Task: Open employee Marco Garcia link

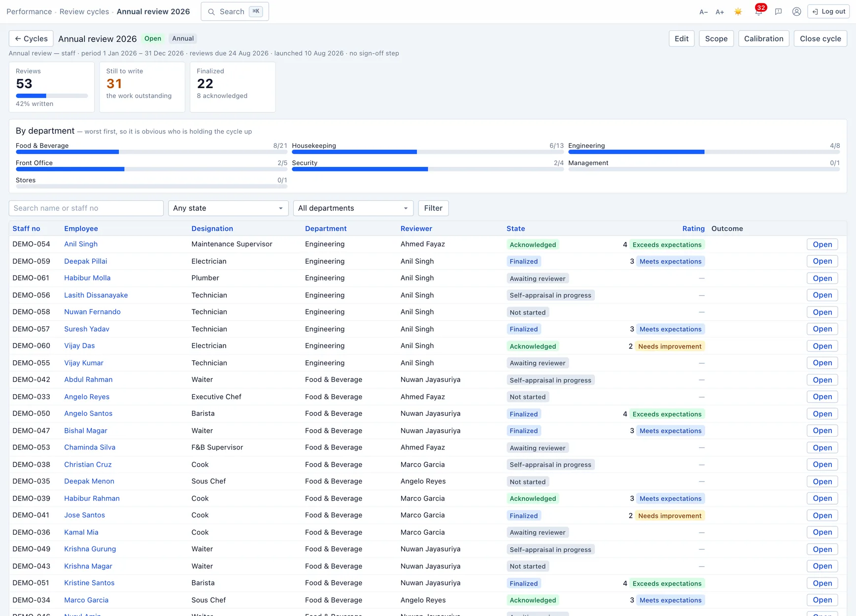Action: (86, 600)
